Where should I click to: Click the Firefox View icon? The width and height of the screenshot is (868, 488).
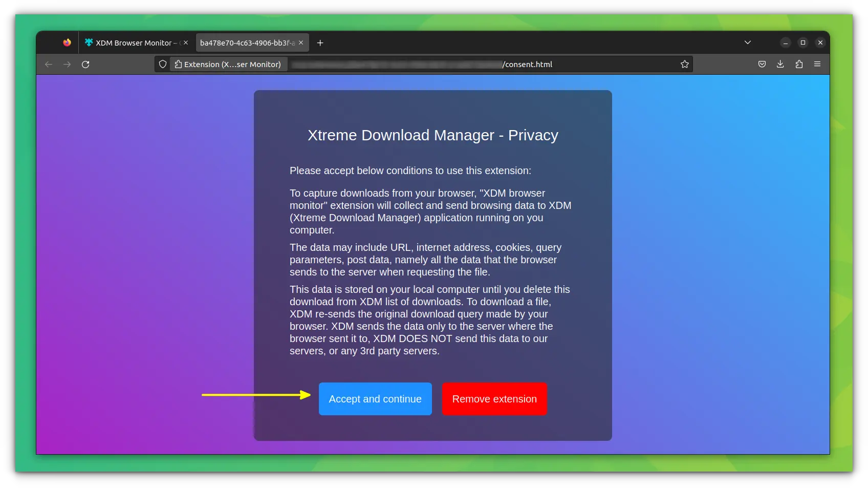pos(67,43)
